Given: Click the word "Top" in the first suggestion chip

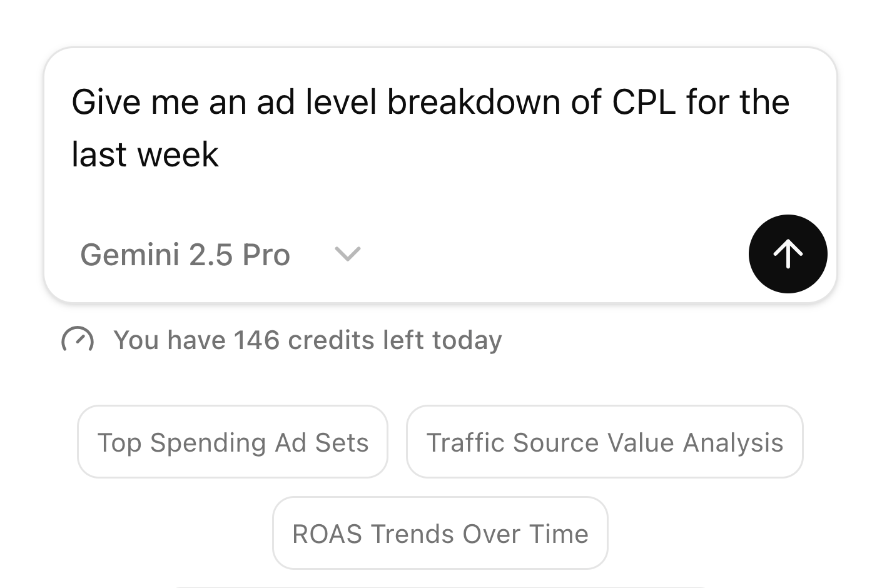Looking at the screenshot, I should [119, 443].
